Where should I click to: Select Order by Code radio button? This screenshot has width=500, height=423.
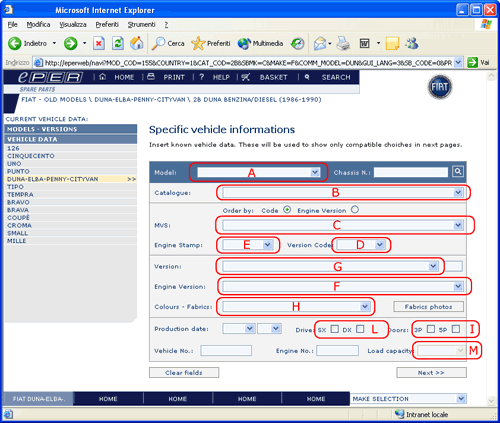click(287, 210)
